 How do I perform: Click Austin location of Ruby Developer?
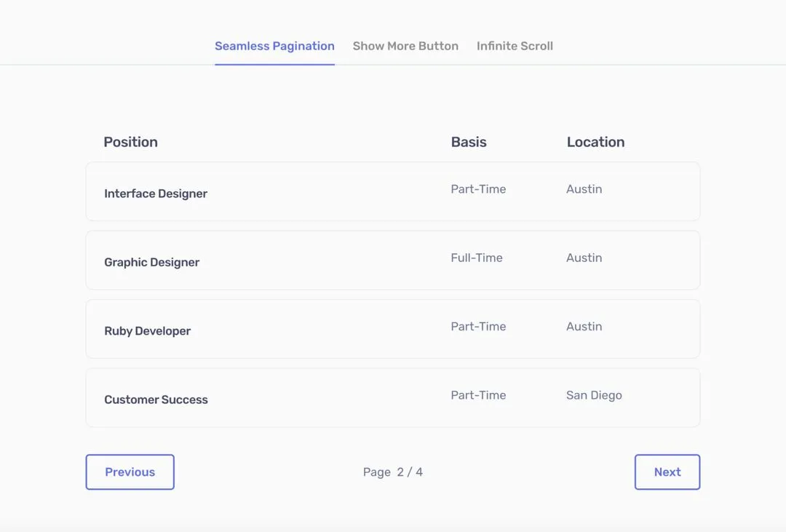point(584,326)
